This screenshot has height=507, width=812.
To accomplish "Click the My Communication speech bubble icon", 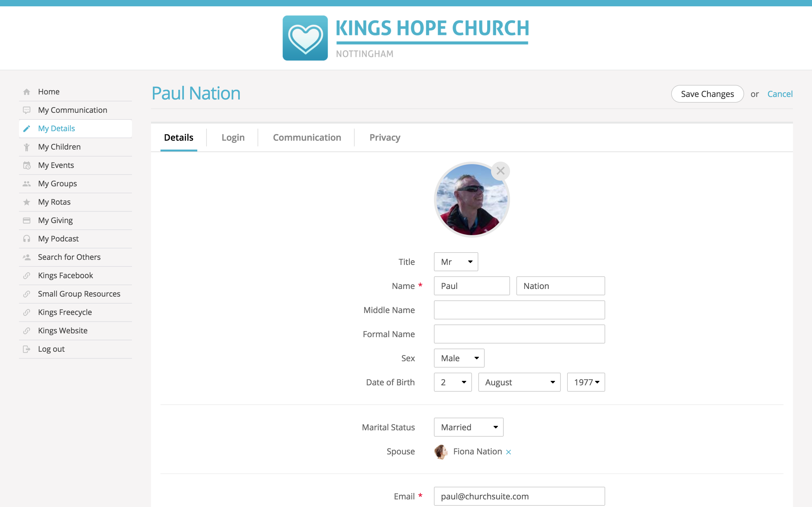I will click(27, 110).
